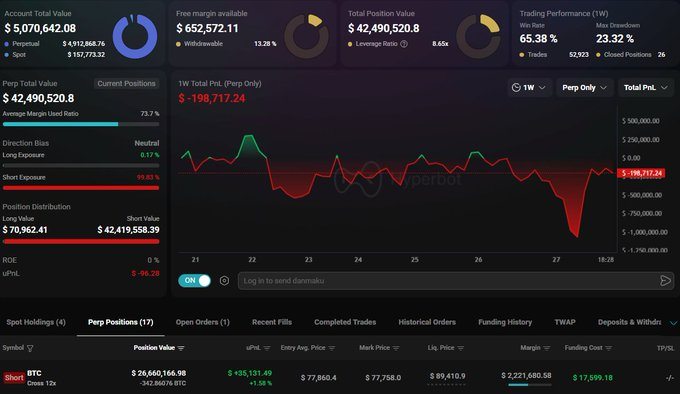680x394 pixels.
Task: Click the Current Positions button
Action: click(126, 83)
